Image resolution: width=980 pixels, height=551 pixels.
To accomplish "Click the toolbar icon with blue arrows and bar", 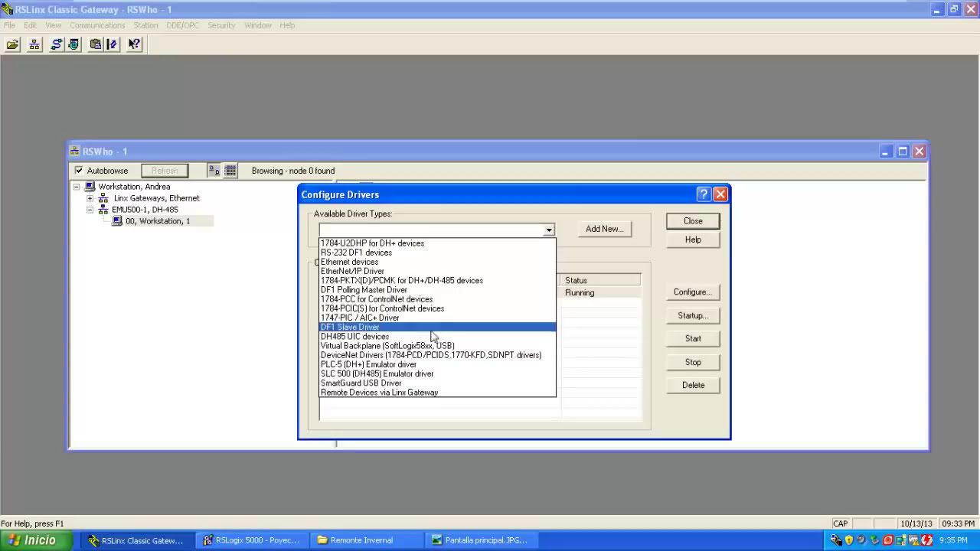I will 113,44.
